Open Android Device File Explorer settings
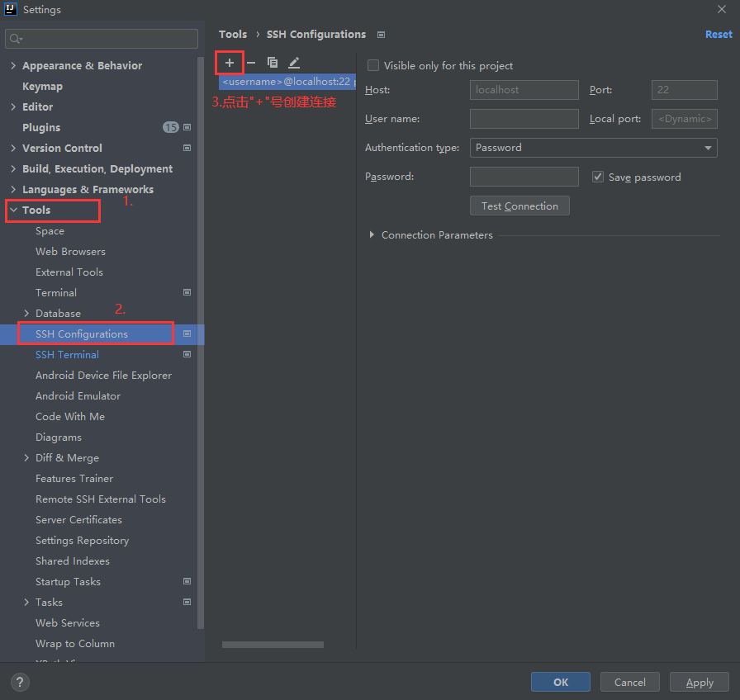The image size is (740, 700). [x=104, y=376]
